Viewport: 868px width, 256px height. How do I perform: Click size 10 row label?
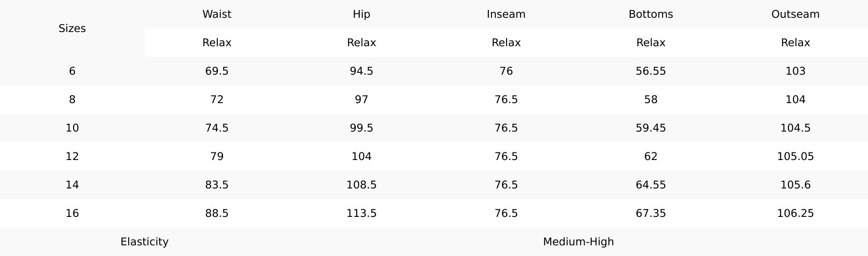[x=72, y=128]
